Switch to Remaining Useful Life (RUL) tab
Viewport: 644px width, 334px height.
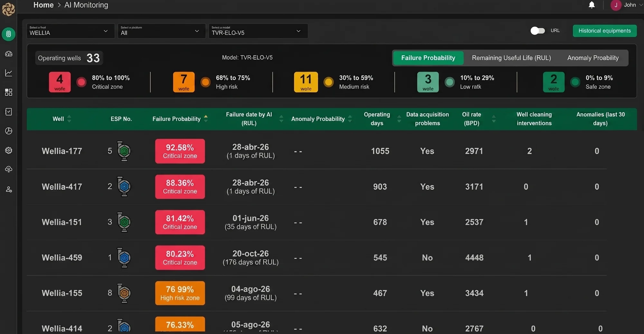[x=511, y=58]
